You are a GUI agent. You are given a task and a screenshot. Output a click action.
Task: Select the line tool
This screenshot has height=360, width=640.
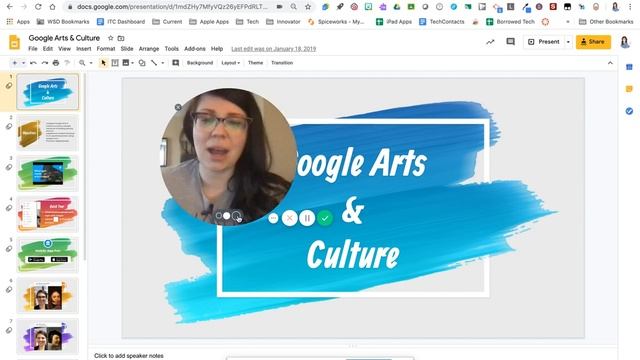154,63
